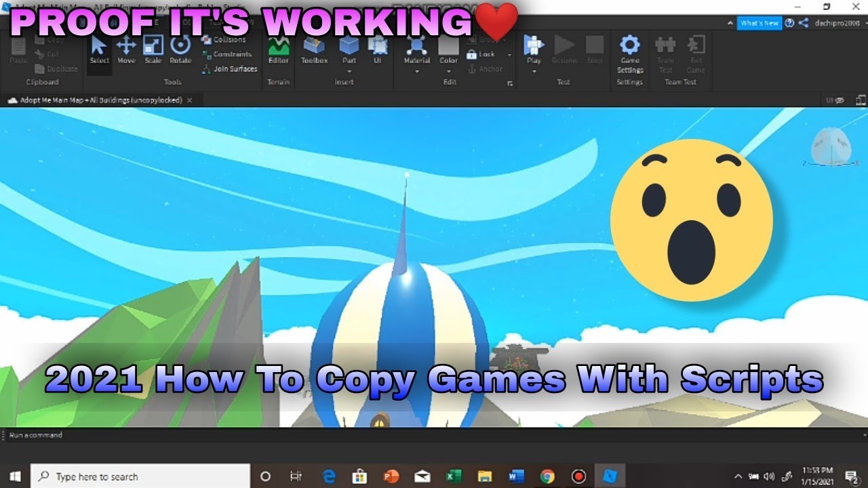This screenshot has width=868, height=488.
Task: Click the Stop test button
Action: pyautogui.click(x=595, y=49)
